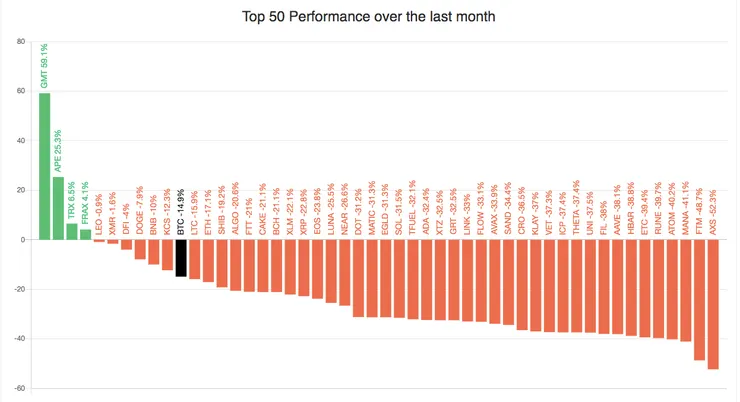Click the "80" y-axis tick label

pos(21,42)
